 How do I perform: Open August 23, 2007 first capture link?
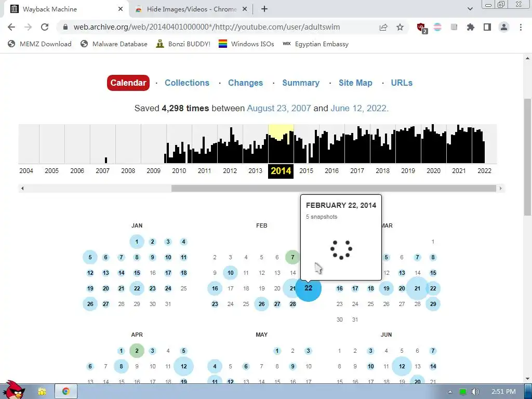tap(279, 108)
